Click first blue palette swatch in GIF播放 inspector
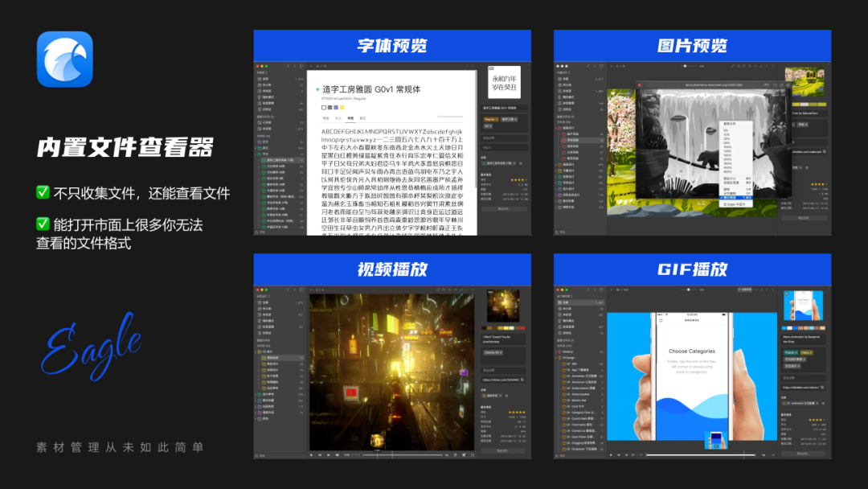 coord(785,328)
